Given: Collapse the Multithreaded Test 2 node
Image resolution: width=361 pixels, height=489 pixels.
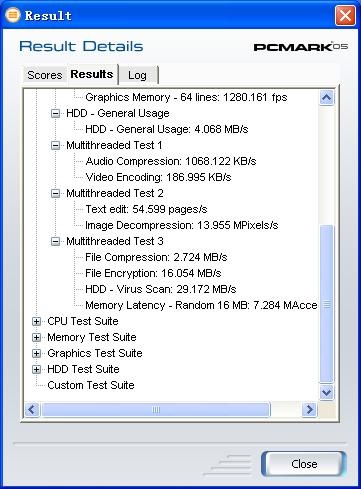Looking at the screenshot, I should (x=55, y=193).
